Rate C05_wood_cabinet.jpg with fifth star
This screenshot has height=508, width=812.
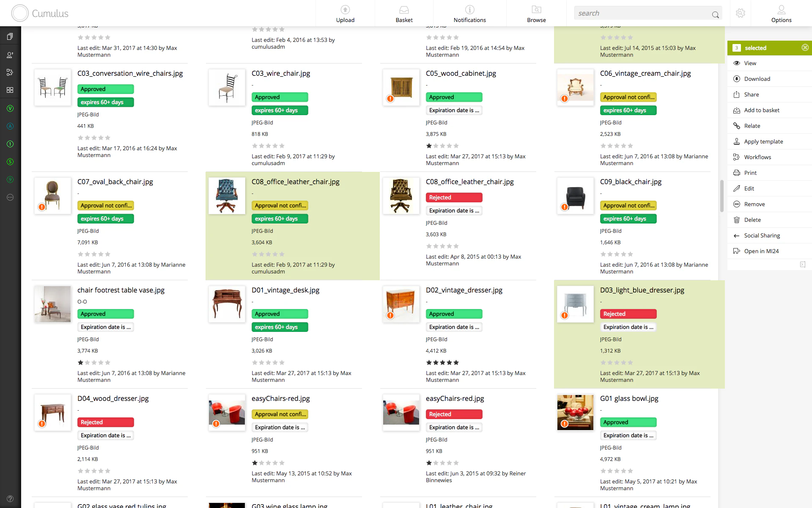(456, 146)
